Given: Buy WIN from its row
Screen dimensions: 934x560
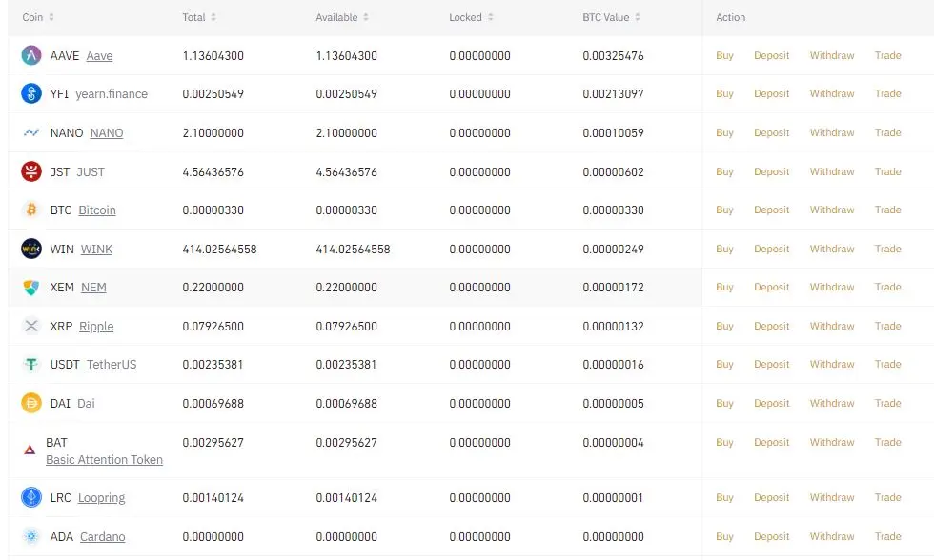Looking at the screenshot, I should click(724, 249).
